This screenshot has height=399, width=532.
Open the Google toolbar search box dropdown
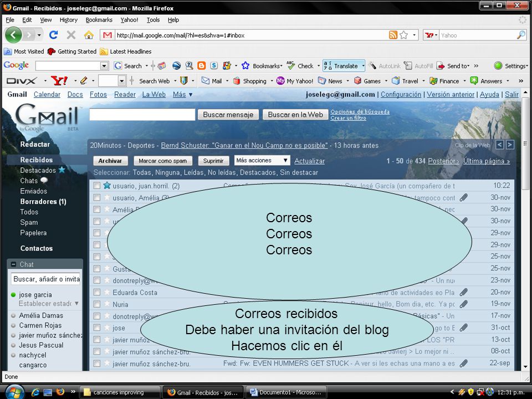click(105, 66)
